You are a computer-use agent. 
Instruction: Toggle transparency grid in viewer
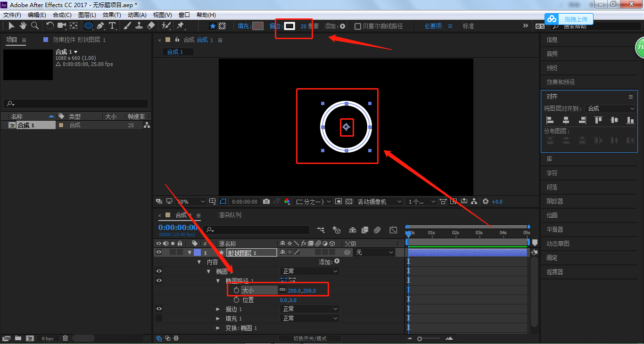[349, 202]
